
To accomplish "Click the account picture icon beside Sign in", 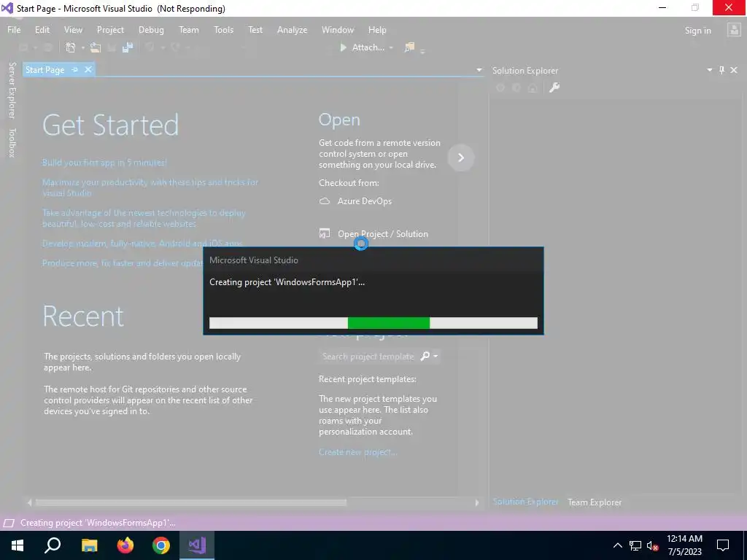I will tap(734, 30).
